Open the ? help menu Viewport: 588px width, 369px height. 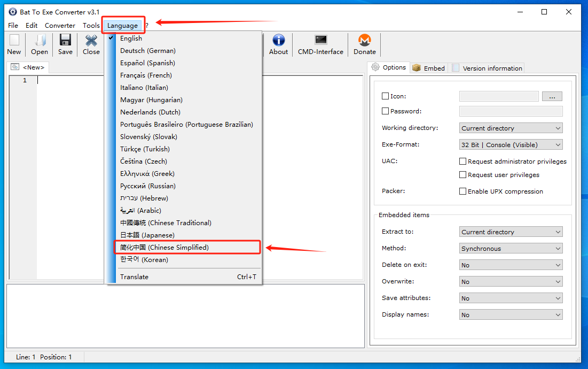147,26
